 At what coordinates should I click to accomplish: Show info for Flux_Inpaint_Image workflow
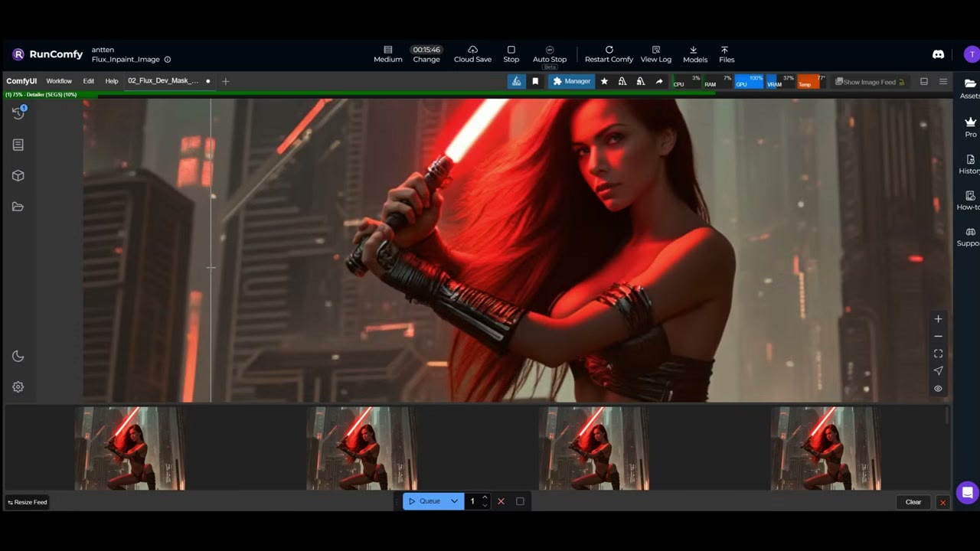point(168,60)
